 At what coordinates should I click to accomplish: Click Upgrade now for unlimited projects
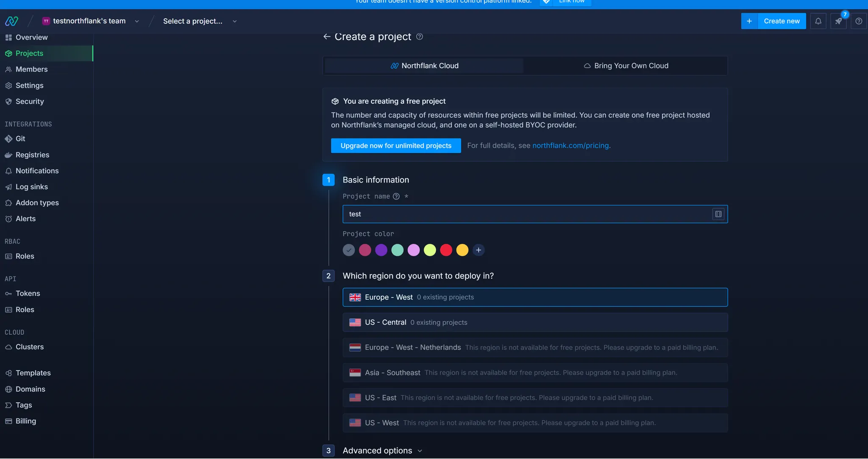pyautogui.click(x=396, y=146)
